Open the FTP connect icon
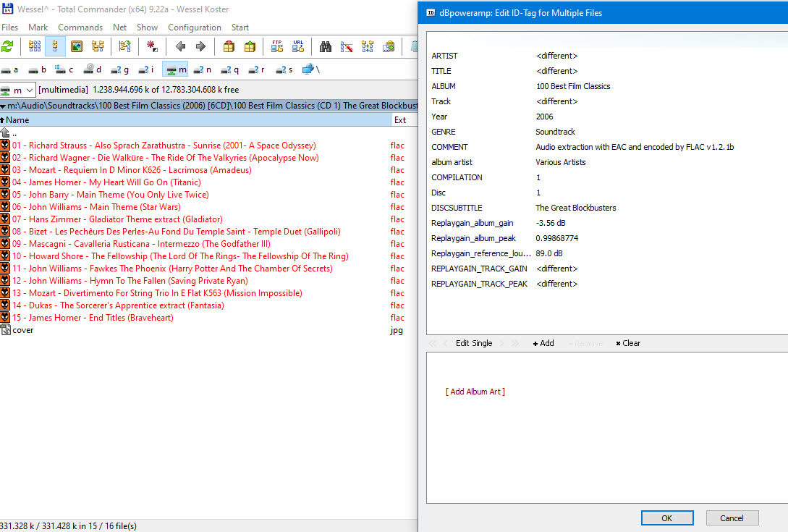 (x=277, y=47)
